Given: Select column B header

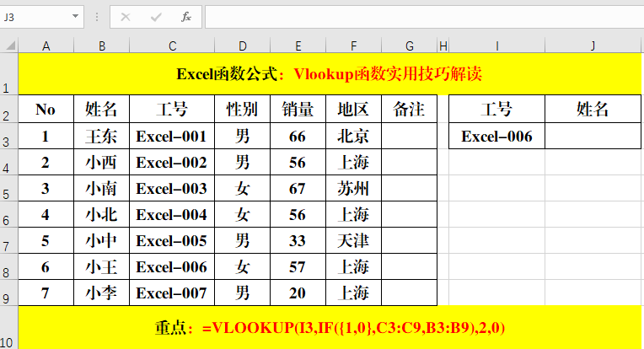Looking at the screenshot, I should pos(102,46).
